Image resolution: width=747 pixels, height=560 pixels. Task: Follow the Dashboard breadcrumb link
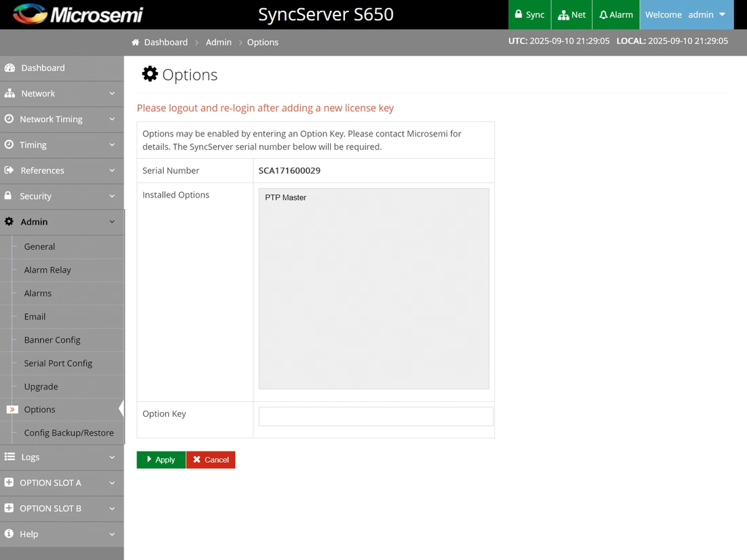coord(166,42)
